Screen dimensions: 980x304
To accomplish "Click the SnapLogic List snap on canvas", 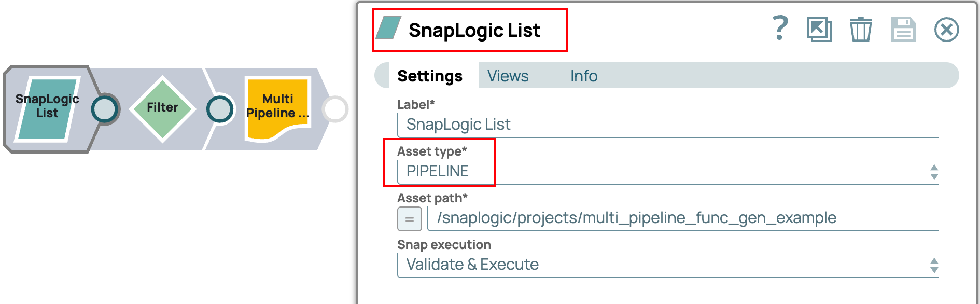I will (47, 109).
